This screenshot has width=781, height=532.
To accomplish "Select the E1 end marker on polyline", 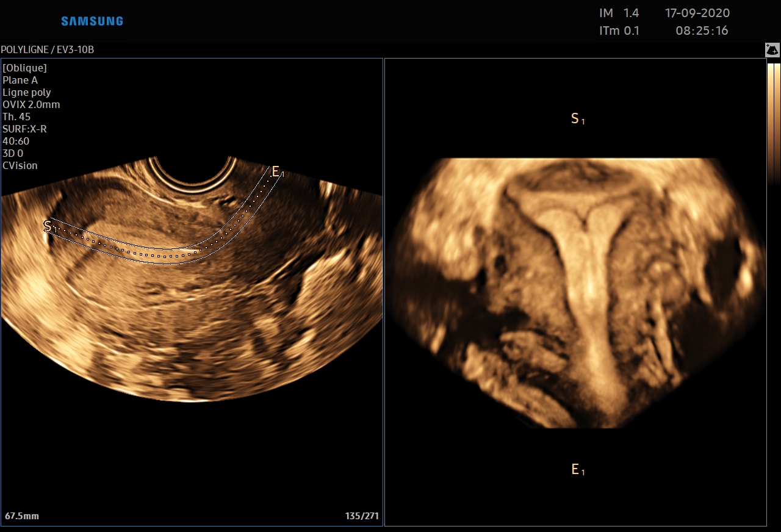I will coord(277,172).
